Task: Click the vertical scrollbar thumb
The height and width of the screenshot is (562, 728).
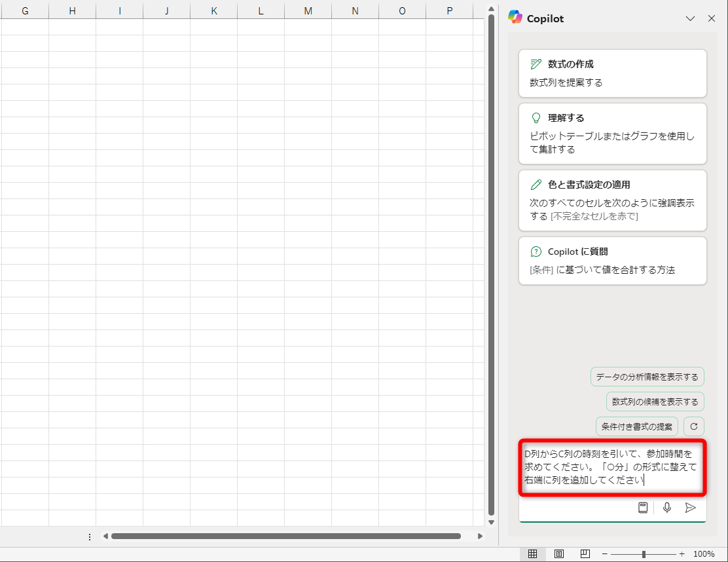Action: click(491, 265)
